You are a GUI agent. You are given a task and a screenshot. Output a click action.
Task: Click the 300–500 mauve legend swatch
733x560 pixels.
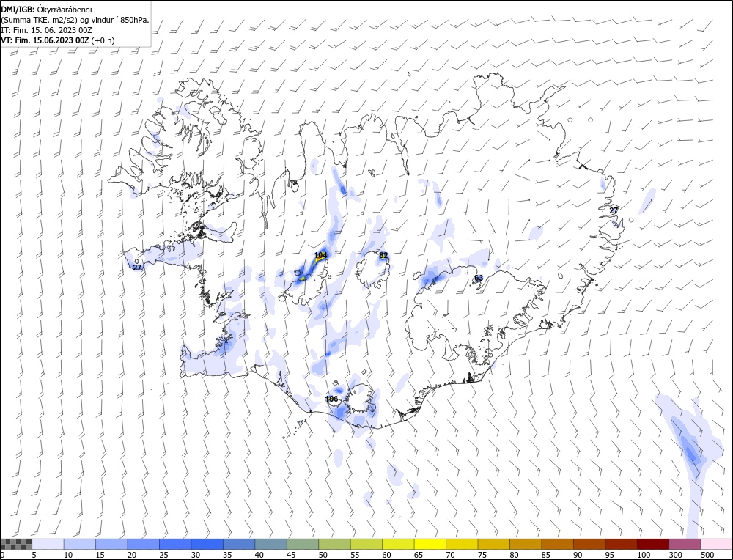(684, 544)
